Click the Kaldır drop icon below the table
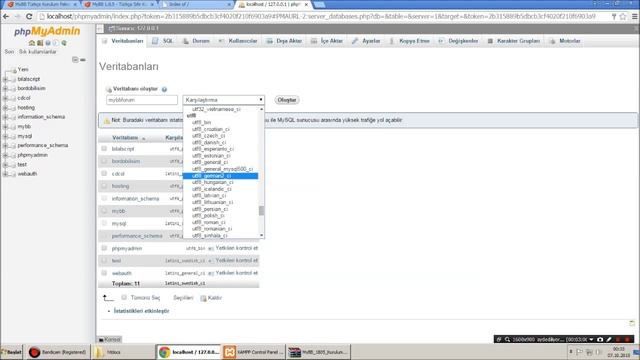Image resolution: width=640 pixels, height=360 pixels. (x=203, y=298)
